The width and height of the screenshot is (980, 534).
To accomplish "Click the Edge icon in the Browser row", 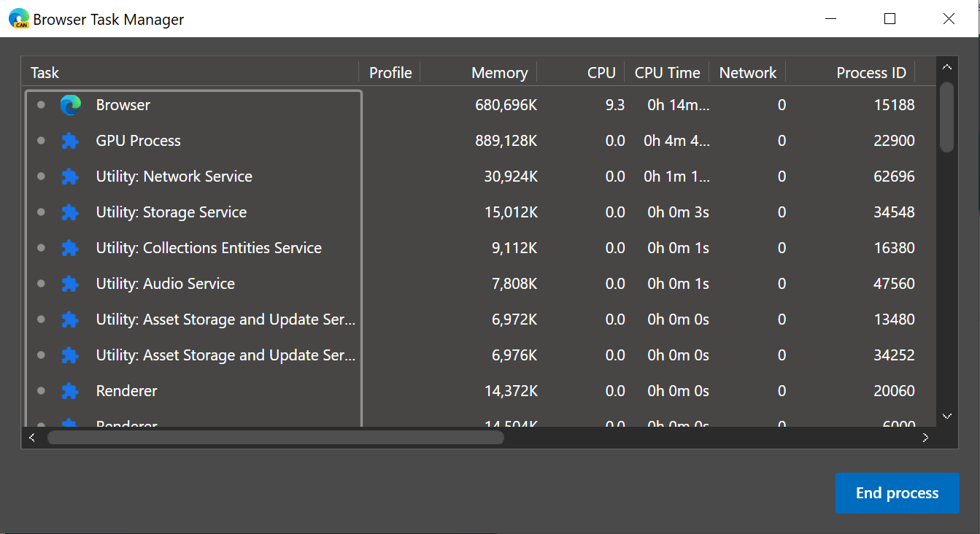I will [x=71, y=105].
